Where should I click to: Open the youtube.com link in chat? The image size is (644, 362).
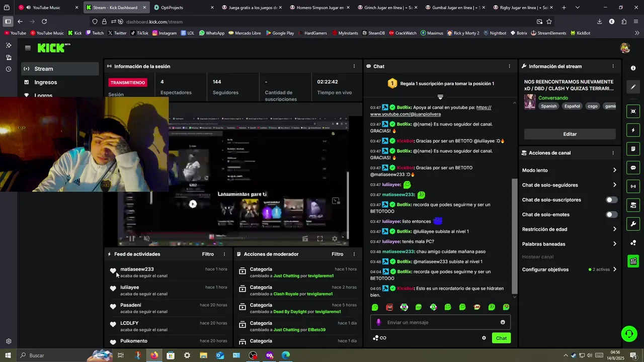431,111
